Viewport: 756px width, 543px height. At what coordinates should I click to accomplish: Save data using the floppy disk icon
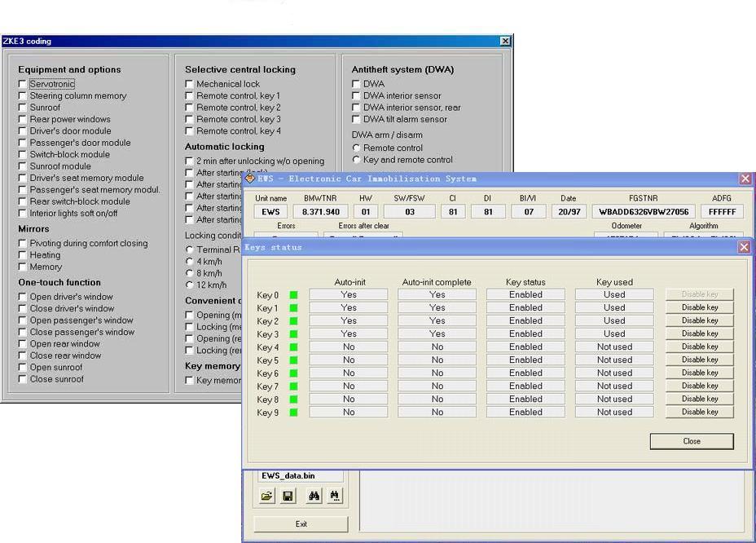click(288, 496)
